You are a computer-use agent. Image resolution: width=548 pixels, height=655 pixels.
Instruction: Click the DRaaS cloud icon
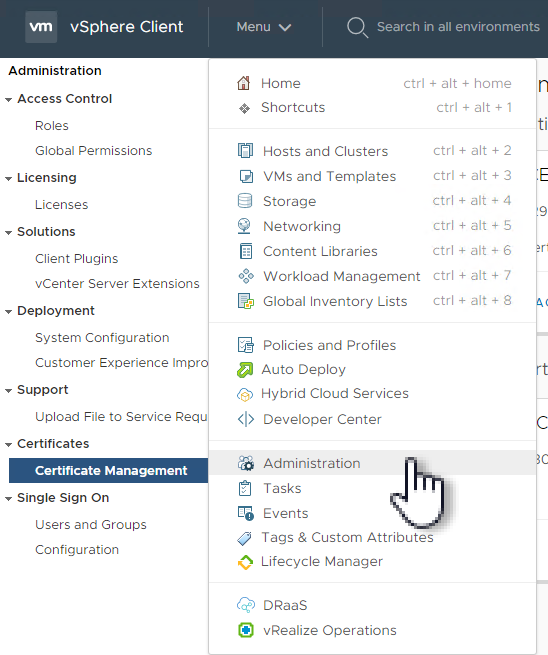(x=246, y=605)
